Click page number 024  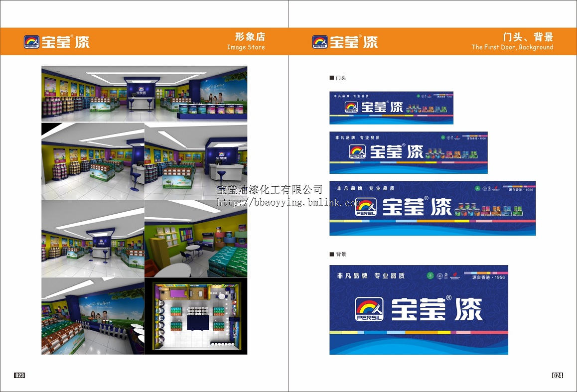coord(558,375)
